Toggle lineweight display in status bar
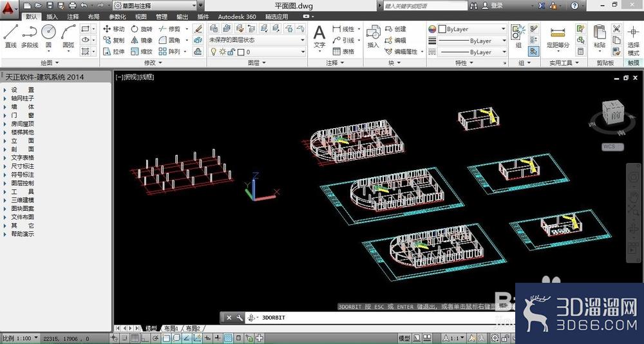The image size is (644, 344). (x=218, y=338)
